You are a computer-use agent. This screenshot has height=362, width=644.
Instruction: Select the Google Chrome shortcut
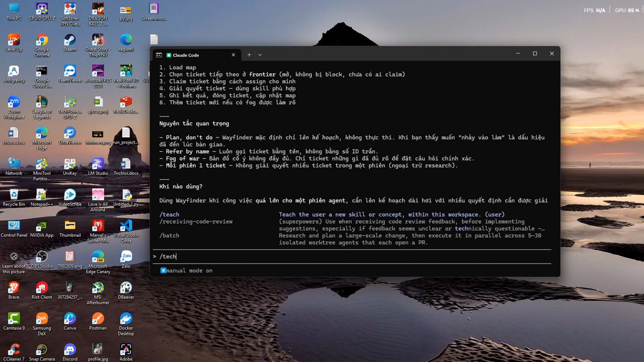[x=42, y=45]
